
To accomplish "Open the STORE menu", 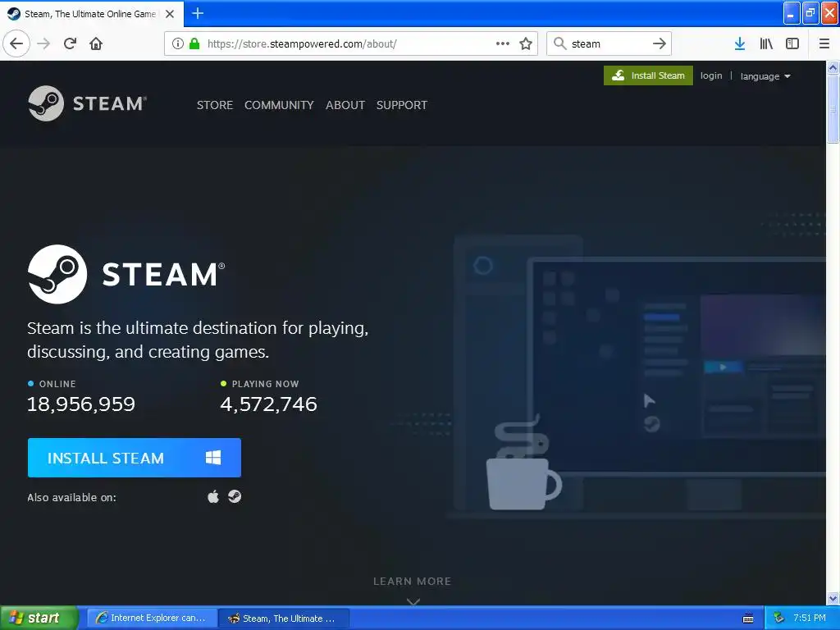I will tap(215, 105).
